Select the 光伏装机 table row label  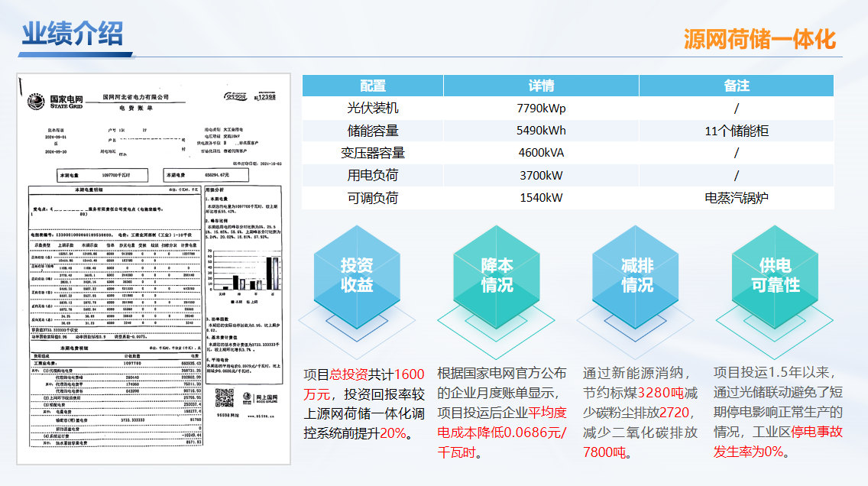(x=373, y=109)
